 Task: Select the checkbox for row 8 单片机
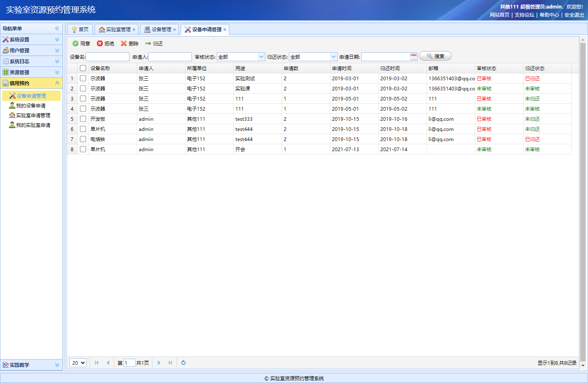pos(83,149)
